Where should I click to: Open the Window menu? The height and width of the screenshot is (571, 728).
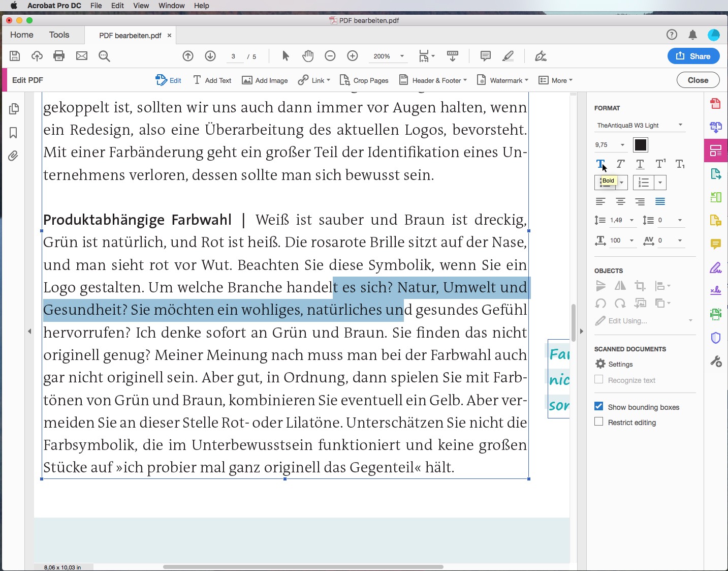tap(171, 6)
